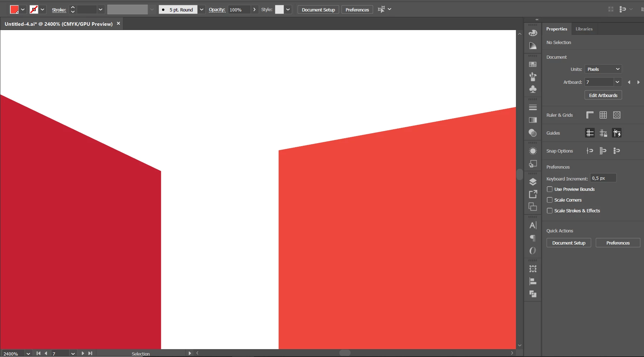Viewport: 644px width, 357px height.
Task: Open the Color Guide panel icon
Action: pos(533,46)
